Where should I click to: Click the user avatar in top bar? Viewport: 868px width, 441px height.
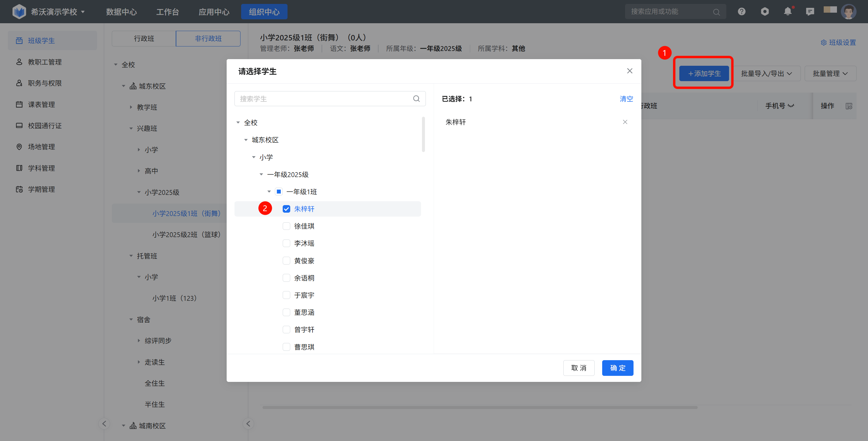[848, 12]
